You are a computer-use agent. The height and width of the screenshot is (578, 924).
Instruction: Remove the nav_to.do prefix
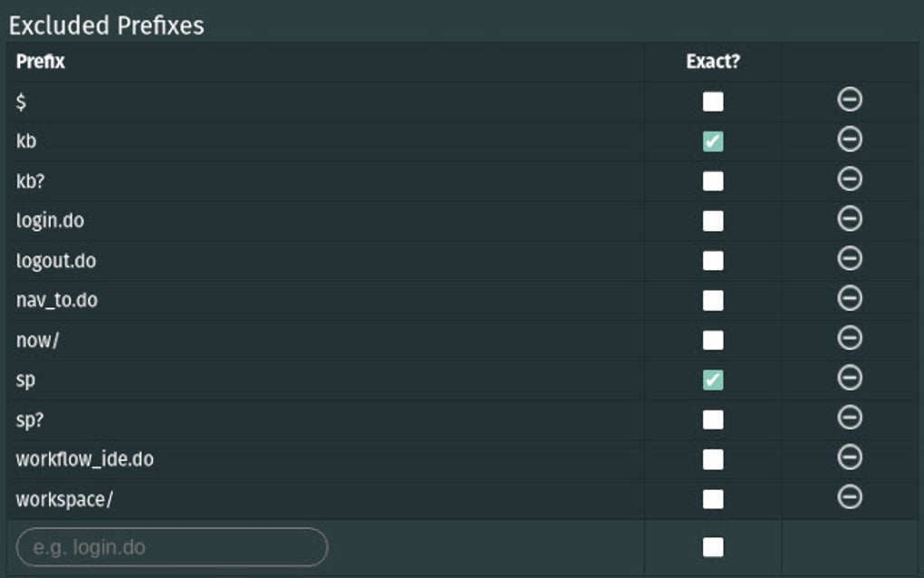[x=847, y=300]
